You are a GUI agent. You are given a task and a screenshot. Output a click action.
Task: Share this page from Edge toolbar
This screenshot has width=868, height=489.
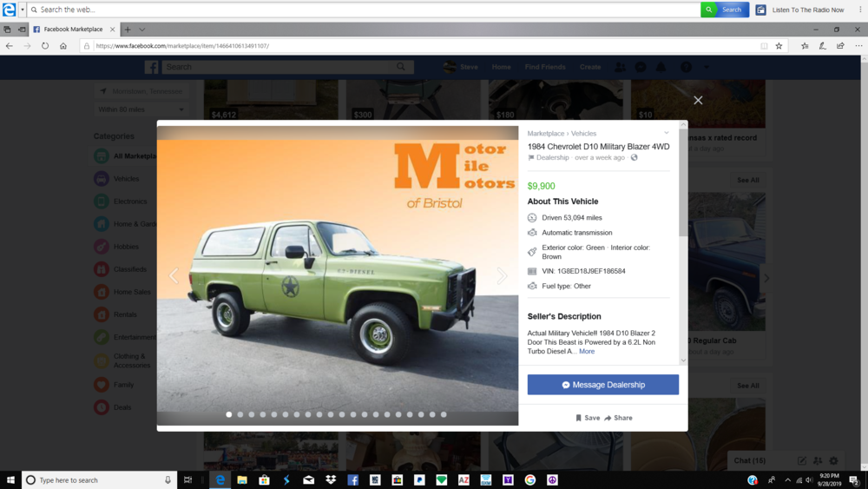pos(840,46)
